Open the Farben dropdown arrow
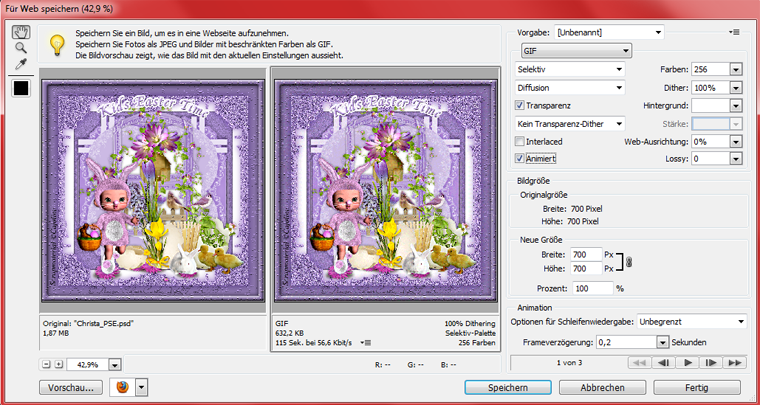This screenshot has width=760, height=405. pyautogui.click(x=736, y=70)
